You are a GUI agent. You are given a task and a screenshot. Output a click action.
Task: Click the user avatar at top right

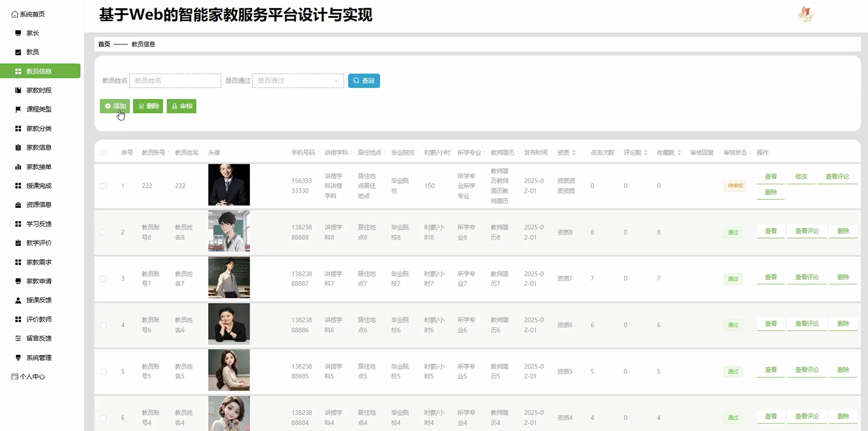tap(805, 15)
